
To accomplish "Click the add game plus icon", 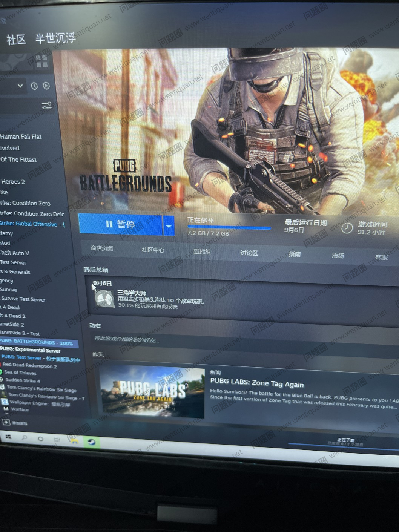I will pos(6,422).
